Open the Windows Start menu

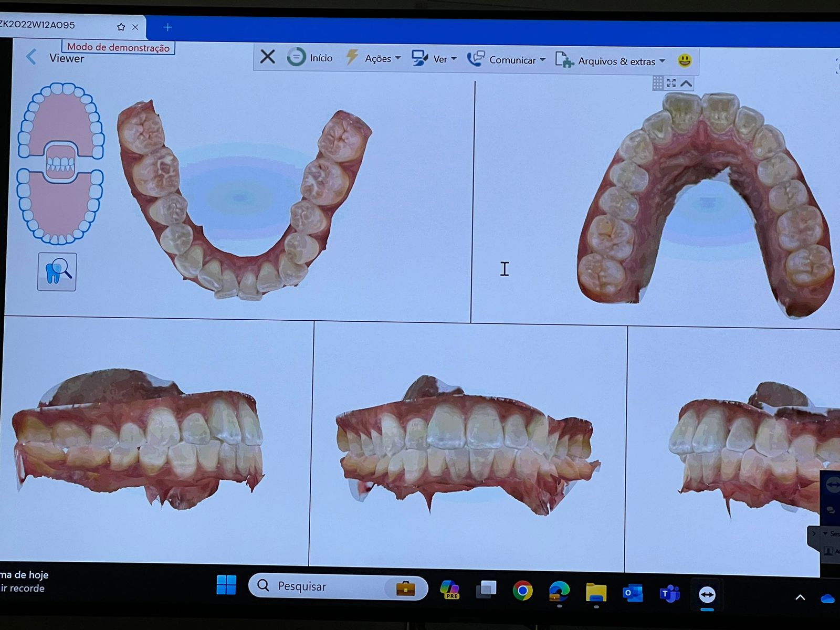[x=226, y=584]
